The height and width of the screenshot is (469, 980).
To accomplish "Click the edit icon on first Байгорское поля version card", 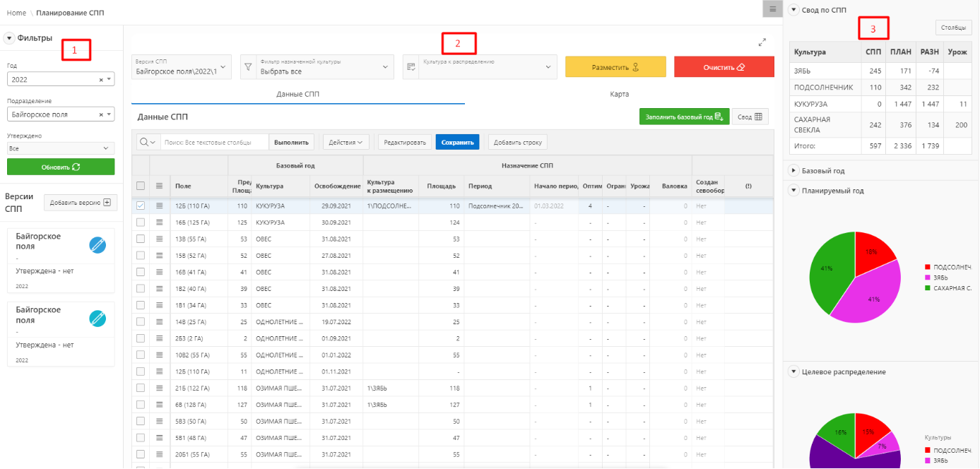I will [98, 245].
